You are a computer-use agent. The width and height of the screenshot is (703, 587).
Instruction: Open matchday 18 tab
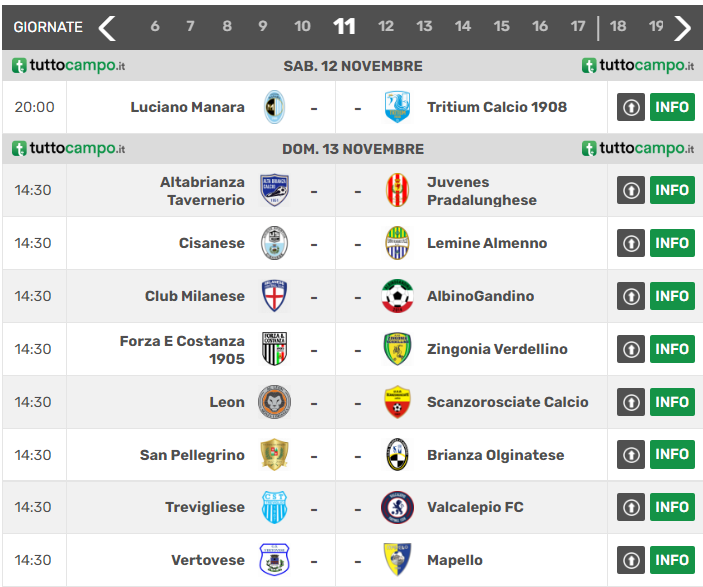pos(618,27)
